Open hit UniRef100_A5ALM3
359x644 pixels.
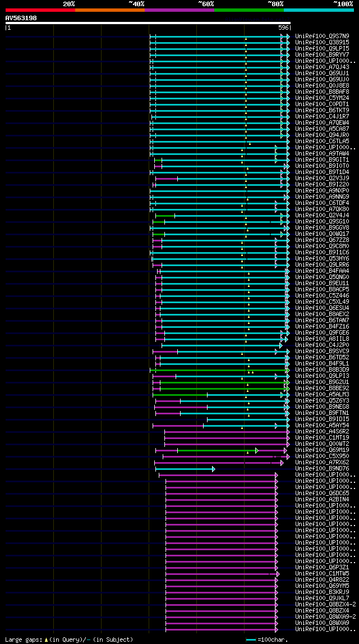click(322, 394)
